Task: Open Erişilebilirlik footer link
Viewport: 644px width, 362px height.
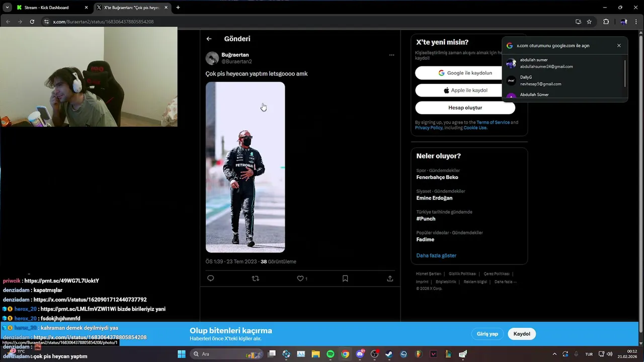Action: coord(446,282)
